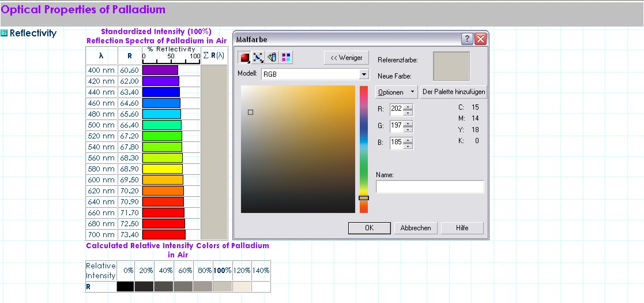This screenshot has height=303, width=644.
Task: Select the color viewers icon in Malfarbe
Action: [x=244, y=58]
